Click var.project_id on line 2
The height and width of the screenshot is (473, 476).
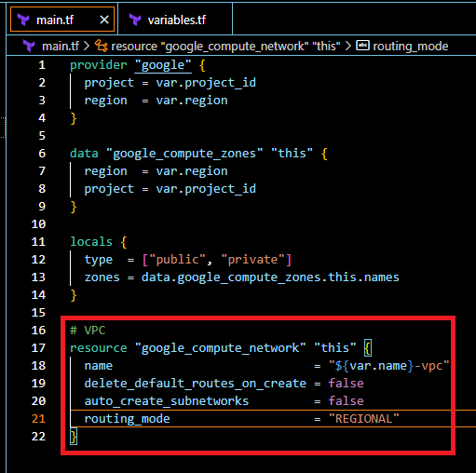point(206,83)
